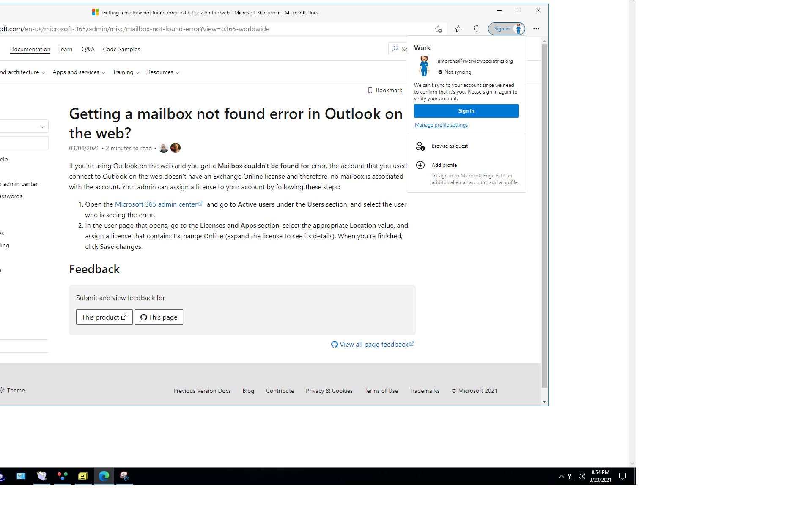Open the Microsoft 365 admin center link
Screen dimensions: 812x508
click(x=159, y=204)
